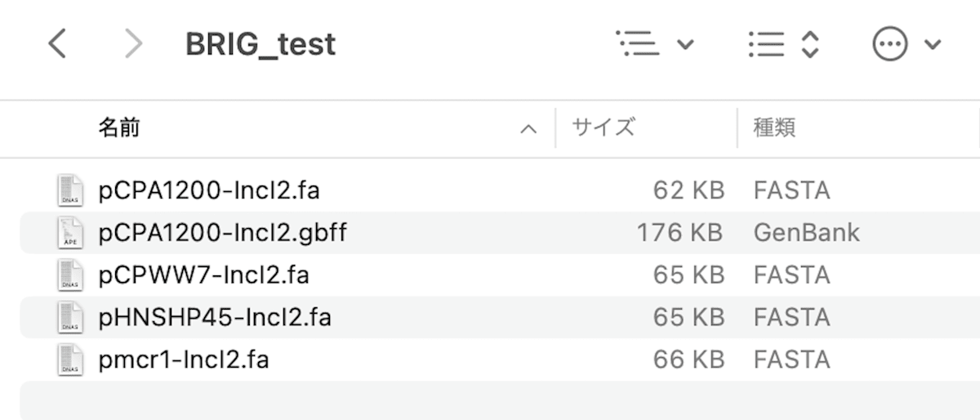980x420 pixels.
Task: Go forward using the right chevron
Action: pyautogui.click(x=132, y=44)
